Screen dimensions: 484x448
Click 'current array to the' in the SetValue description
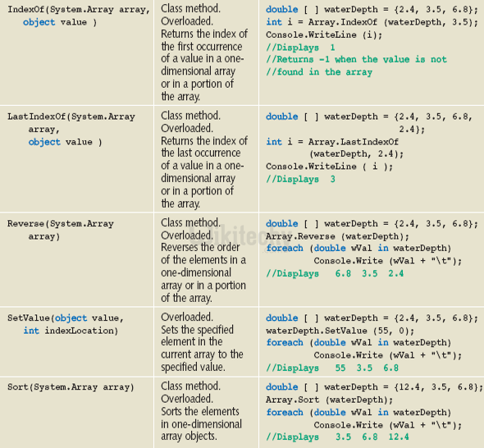point(202,354)
